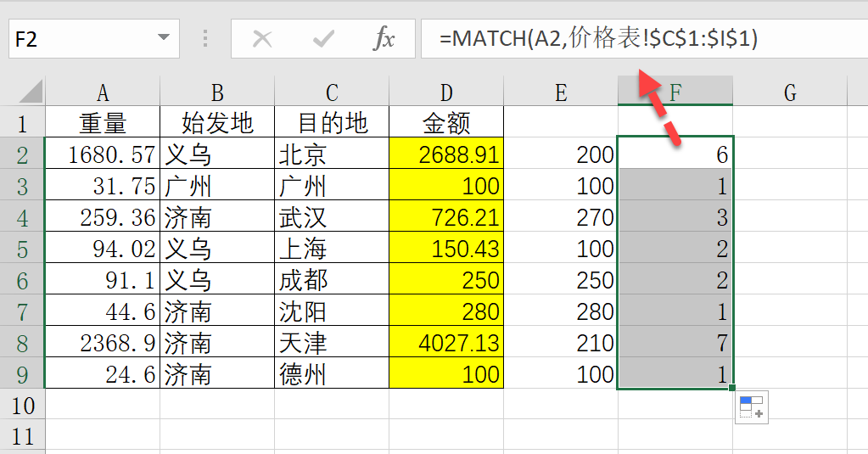Viewport: 868px width, 454px height.
Task: Select destination cell 成都
Action: click(332, 279)
